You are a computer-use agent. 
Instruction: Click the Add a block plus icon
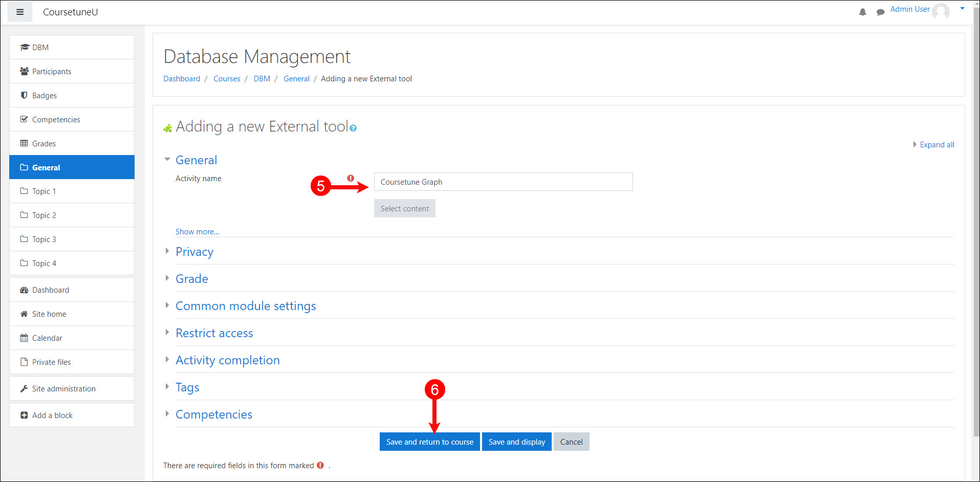(x=24, y=415)
